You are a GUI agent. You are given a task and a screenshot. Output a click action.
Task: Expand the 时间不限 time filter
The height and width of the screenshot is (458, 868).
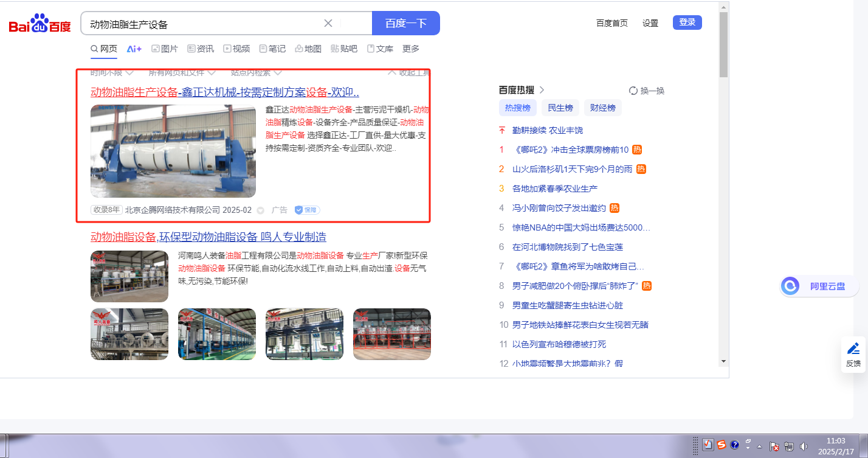[x=112, y=72]
